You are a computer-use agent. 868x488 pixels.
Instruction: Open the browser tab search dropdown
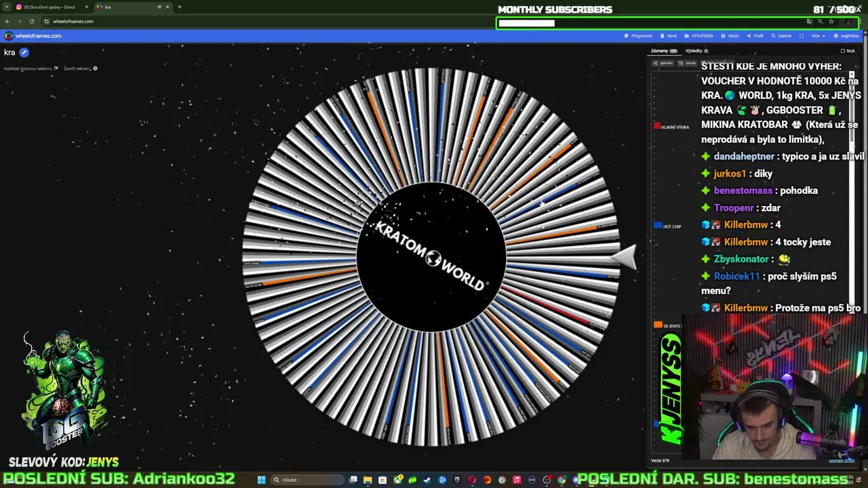(6, 7)
